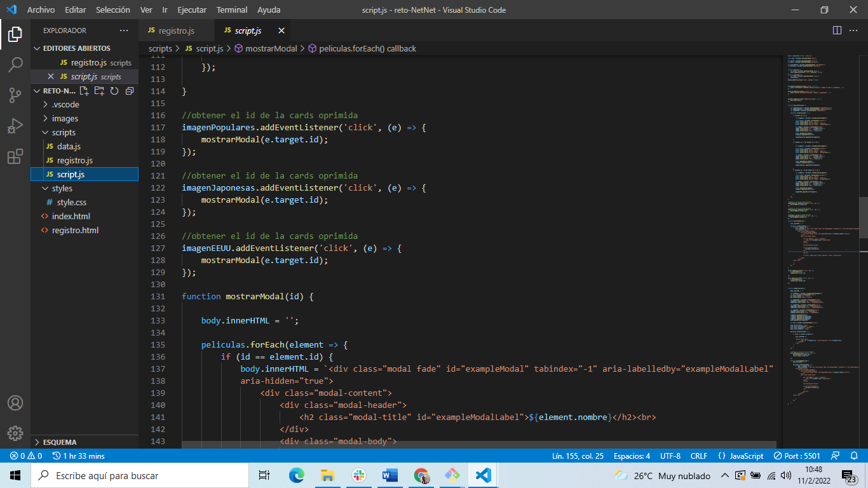Click the Live Server Port : 5501 item
The width and height of the screenshot is (868, 488).
tap(797, 456)
